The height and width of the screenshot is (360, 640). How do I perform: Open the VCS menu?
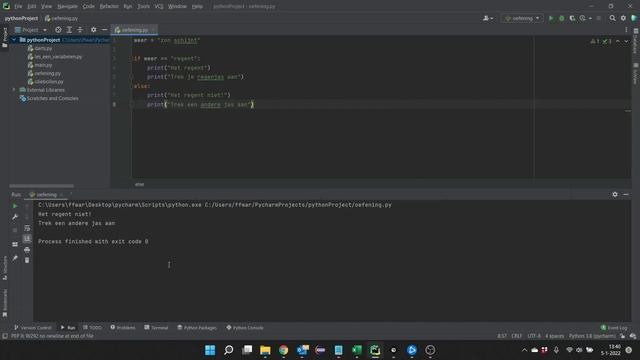click(159, 7)
